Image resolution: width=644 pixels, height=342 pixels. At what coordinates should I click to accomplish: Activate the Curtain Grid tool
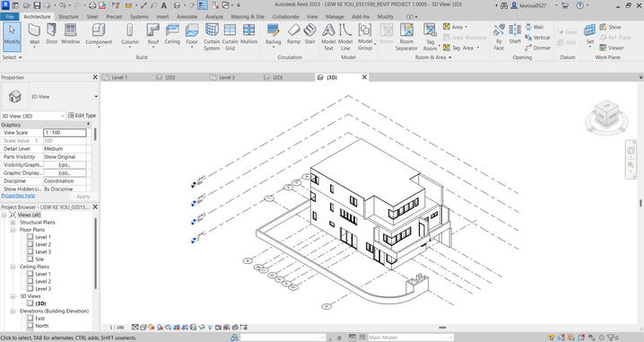(x=230, y=37)
